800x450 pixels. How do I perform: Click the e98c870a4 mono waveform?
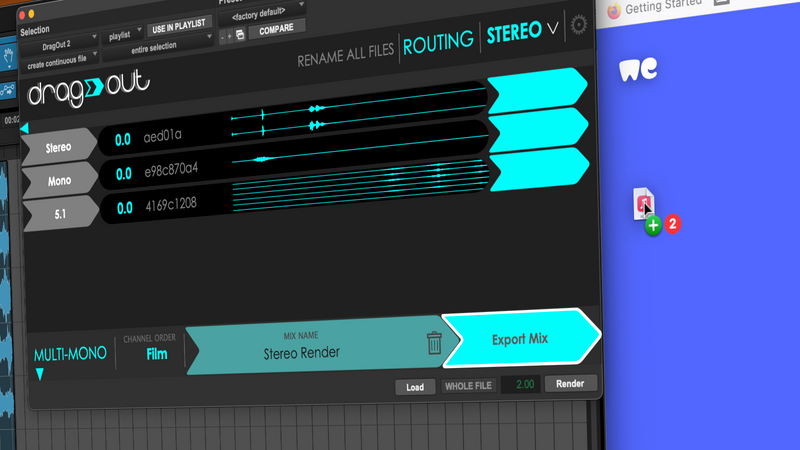click(360, 149)
